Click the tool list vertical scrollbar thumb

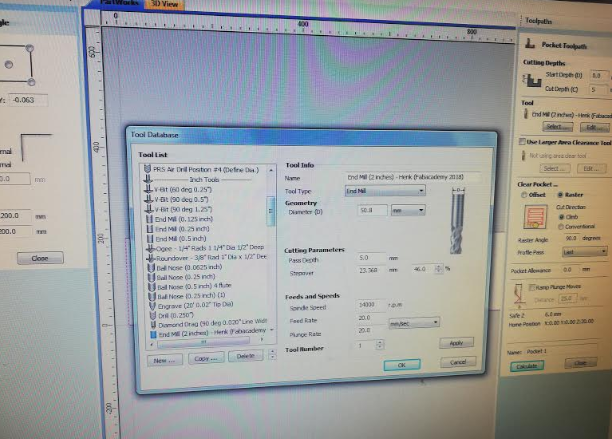click(270, 211)
